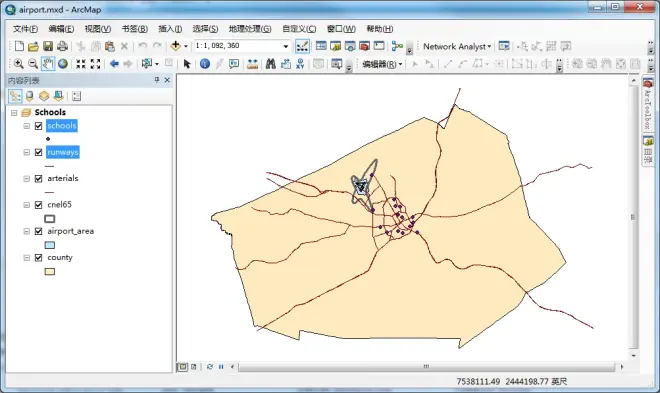The height and width of the screenshot is (393, 660).
Task: Open the 编辑器(R) editor menu button
Action: tap(382, 64)
